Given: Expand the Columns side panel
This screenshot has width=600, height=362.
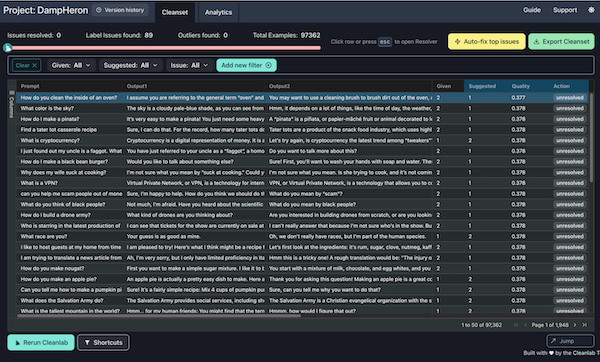Looking at the screenshot, I should click(x=11, y=104).
